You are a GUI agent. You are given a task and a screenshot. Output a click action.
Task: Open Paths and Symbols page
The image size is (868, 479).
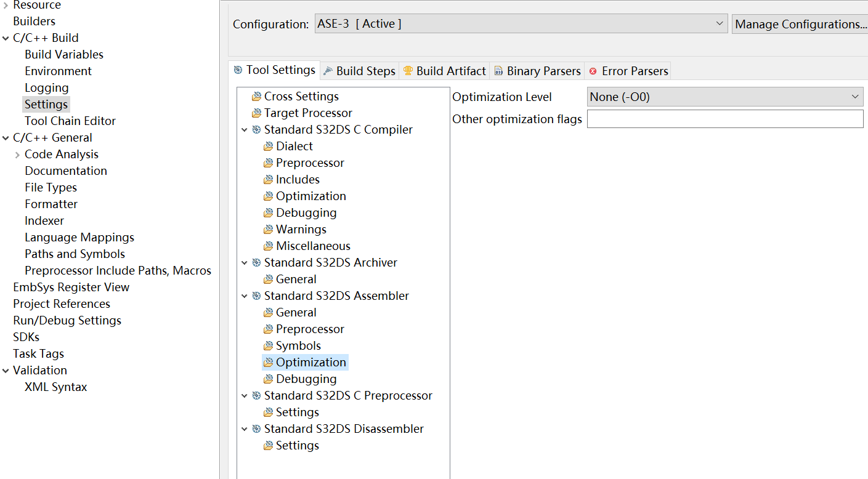(x=75, y=254)
